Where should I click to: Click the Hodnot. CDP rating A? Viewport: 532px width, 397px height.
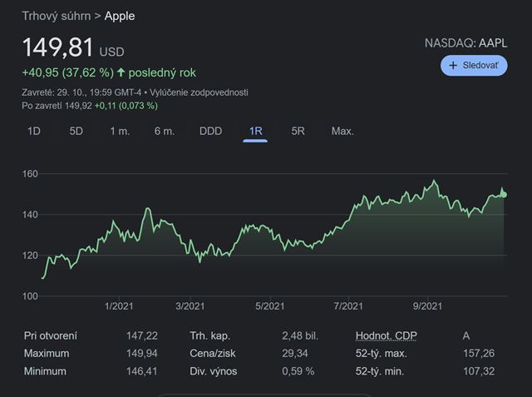(466, 336)
